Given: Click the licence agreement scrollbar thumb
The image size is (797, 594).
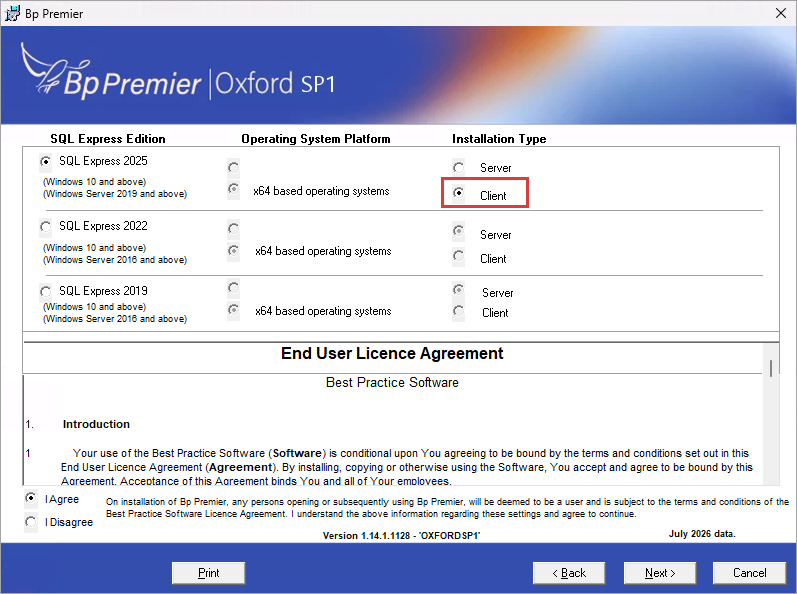Looking at the screenshot, I should pyautogui.click(x=771, y=368).
